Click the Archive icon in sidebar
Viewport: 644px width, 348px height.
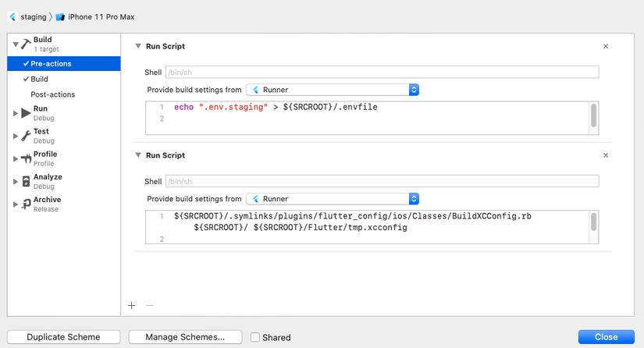pyautogui.click(x=26, y=204)
